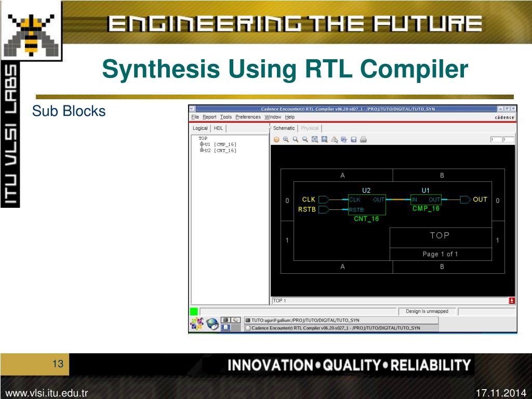Click the select pointer tool icon
The image size is (532, 399).
pos(334,139)
